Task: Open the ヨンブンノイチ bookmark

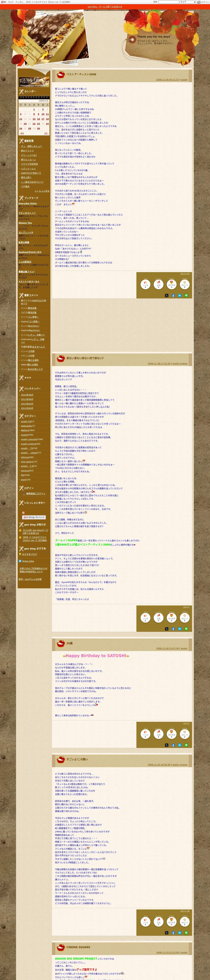Action: [x=26, y=232]
